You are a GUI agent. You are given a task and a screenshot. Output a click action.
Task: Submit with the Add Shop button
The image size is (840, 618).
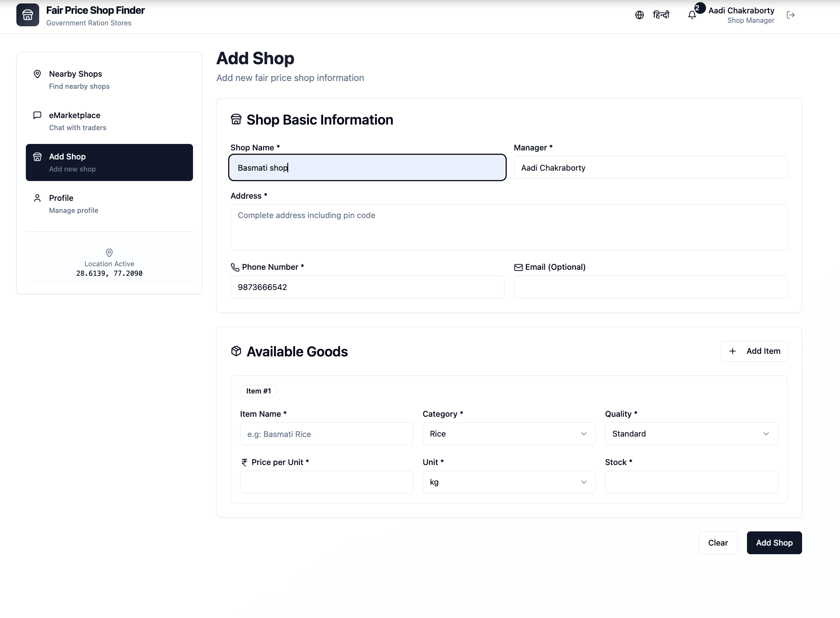(x=774, y=543)
